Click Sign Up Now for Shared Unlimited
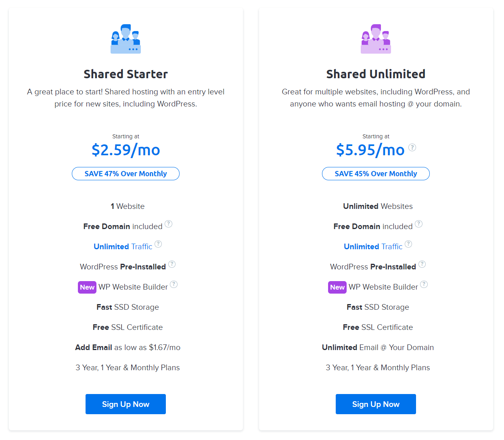The height and width of the screenshot is (440, 504). [376, 404]
